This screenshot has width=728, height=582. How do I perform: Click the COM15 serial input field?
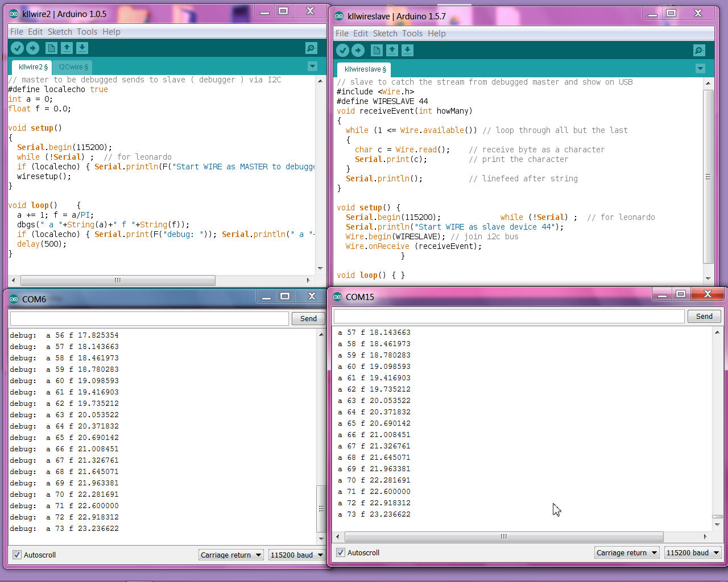pyautogui.click(x=508, y=316)
